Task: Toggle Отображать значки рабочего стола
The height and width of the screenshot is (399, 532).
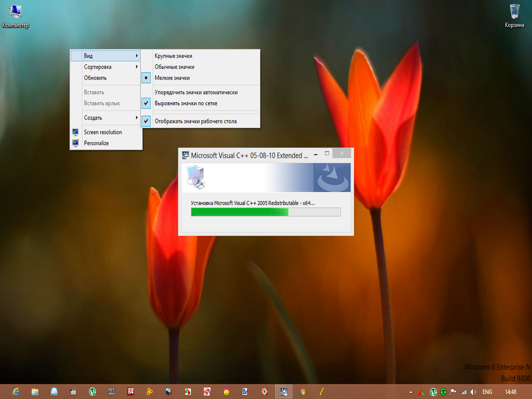Action: 196,121
